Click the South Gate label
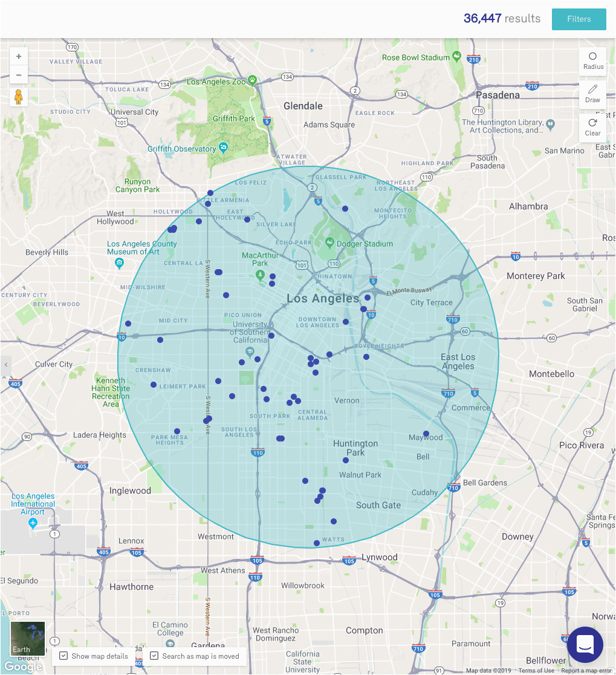The image size is (616, 675). coord(378,506)
